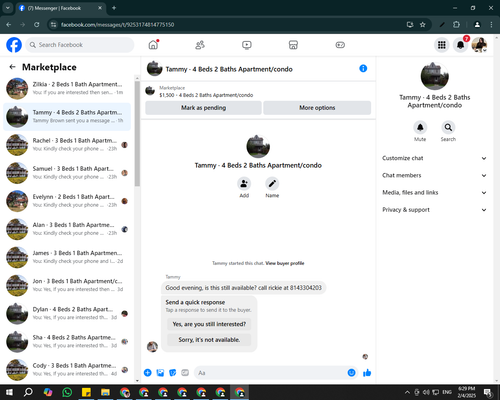Expand Media, files and links section

click(x=434, y=193)
